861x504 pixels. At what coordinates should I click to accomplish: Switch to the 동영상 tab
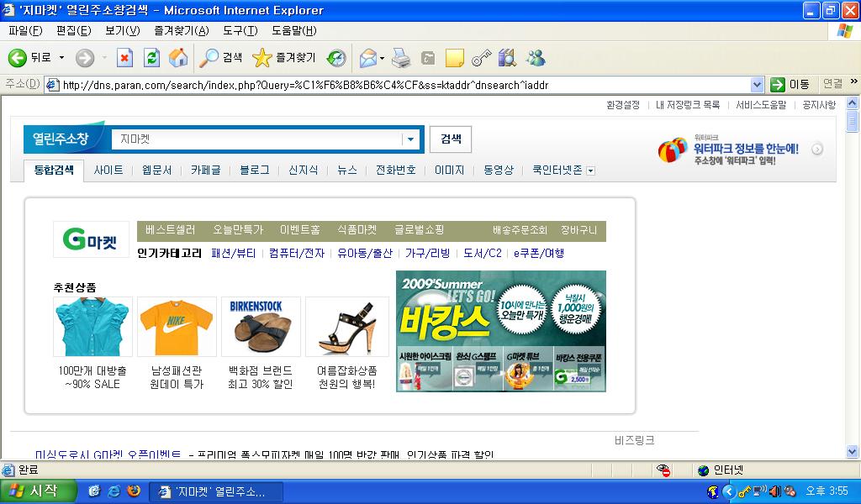(498, 171)
